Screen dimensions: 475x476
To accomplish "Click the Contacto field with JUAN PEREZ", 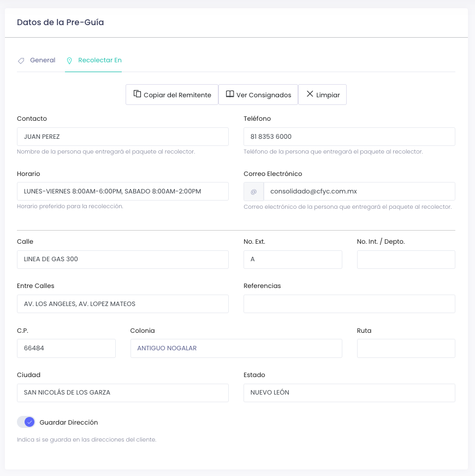I will (x=122, y=137).
